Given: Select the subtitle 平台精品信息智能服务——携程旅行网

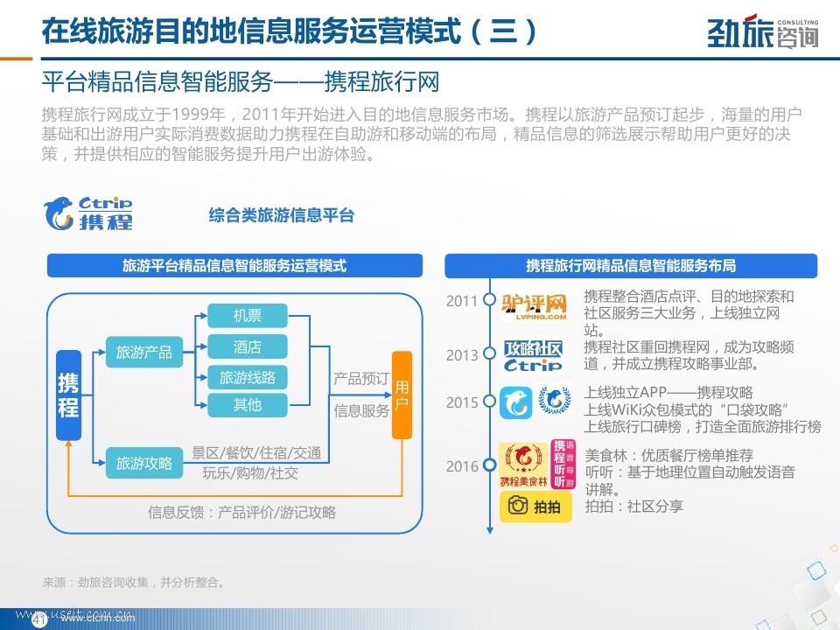Looking at the screenshot, I should tap(241, 82).
